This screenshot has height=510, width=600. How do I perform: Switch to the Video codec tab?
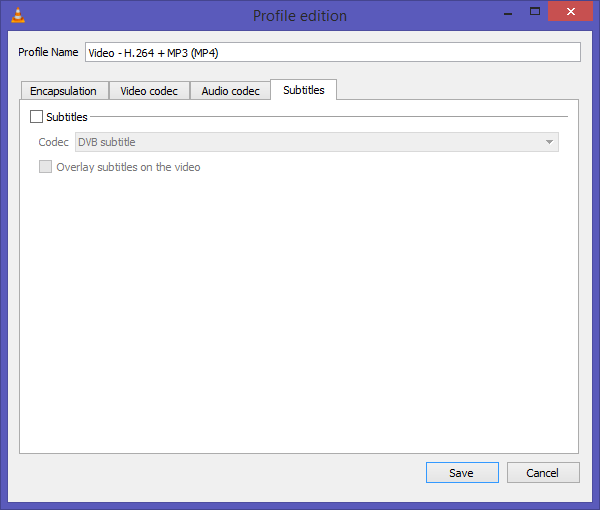(149, 91)
